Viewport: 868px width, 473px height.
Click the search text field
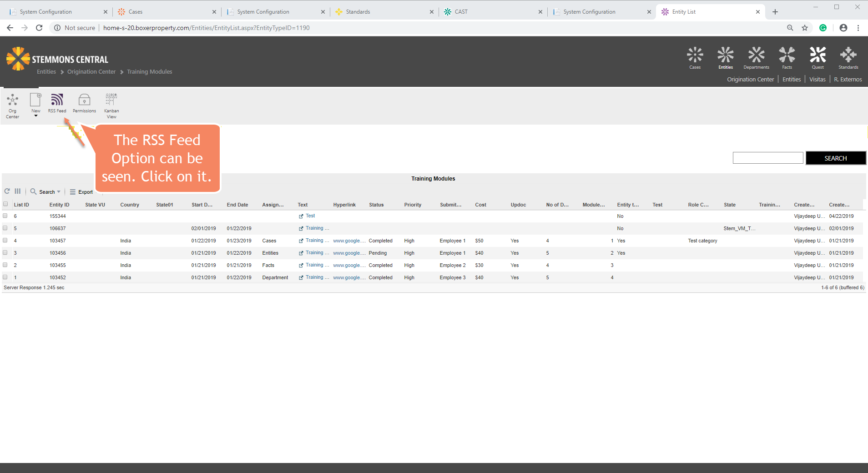coord(768,158)
